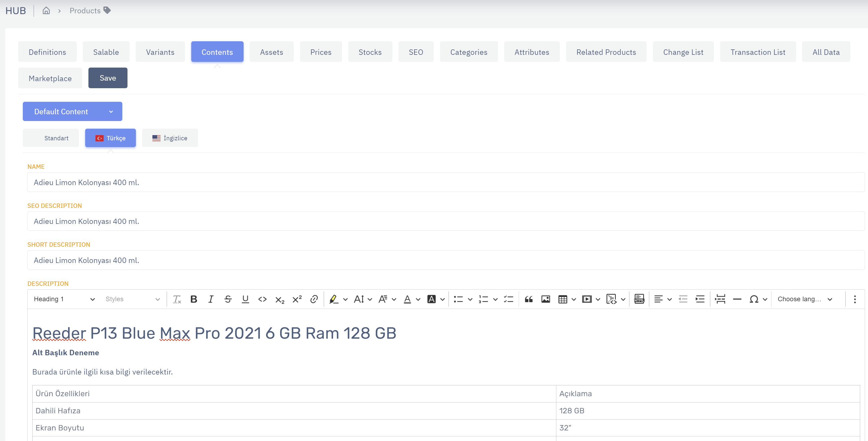Open the SEO tab
Viewport: 868px width, 441px height.
tap(416, 52)
